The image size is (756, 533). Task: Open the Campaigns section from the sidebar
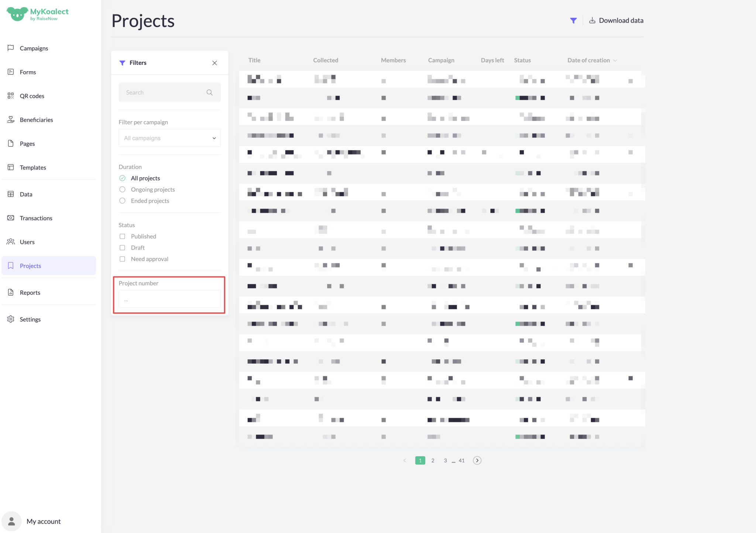(x=34, y=48)
